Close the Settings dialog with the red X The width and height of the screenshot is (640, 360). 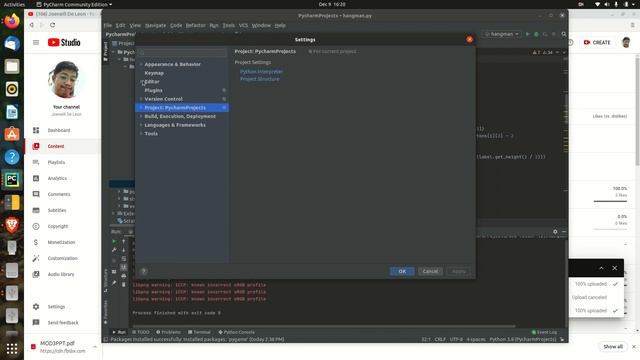tap(469, 39)
